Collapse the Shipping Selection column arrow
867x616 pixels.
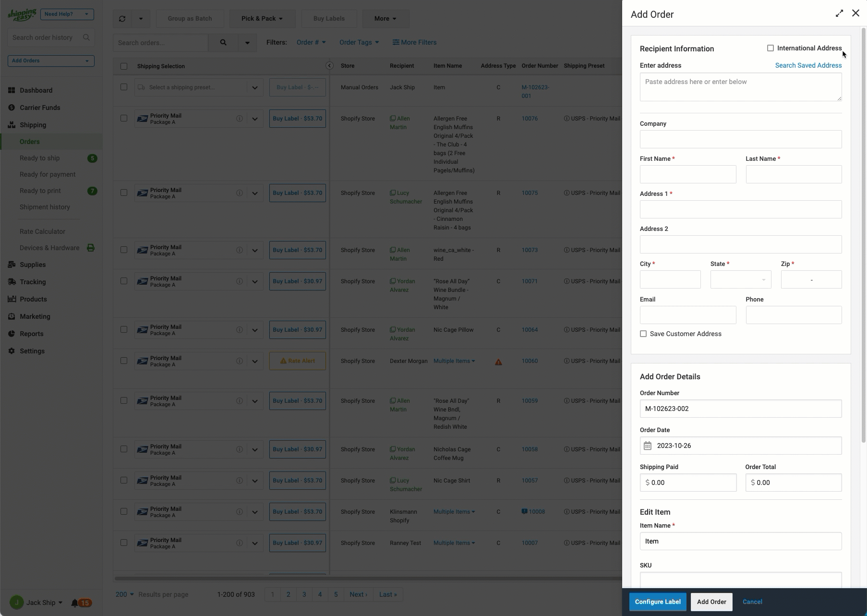[329, 66]
